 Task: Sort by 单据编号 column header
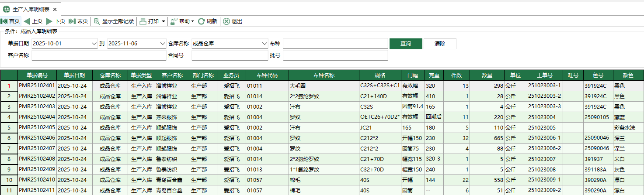(x=37, y=75)
